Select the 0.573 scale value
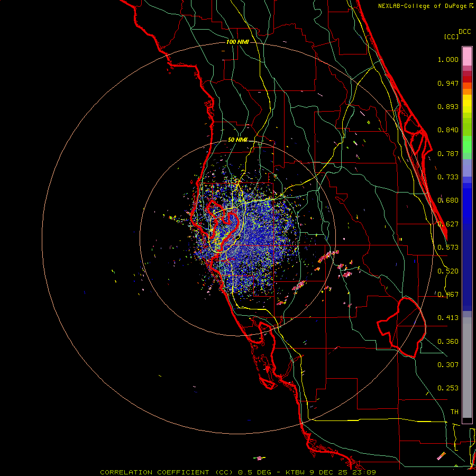This screenshot has width=476, height=476. coord(448,248)
